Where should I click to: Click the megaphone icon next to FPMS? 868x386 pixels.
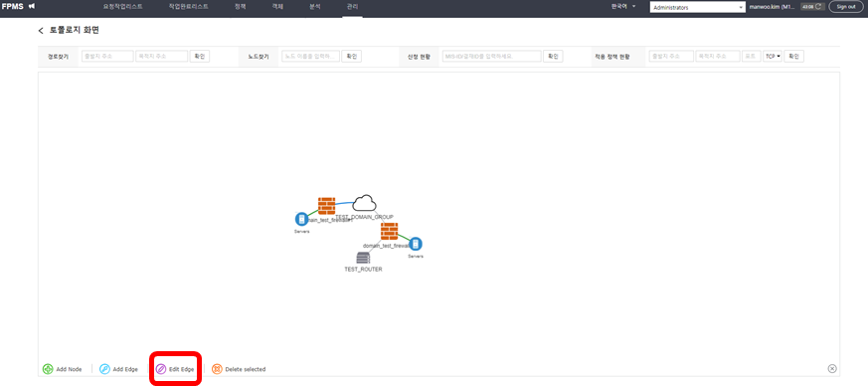pyautogui.click(x=31, y=7)
